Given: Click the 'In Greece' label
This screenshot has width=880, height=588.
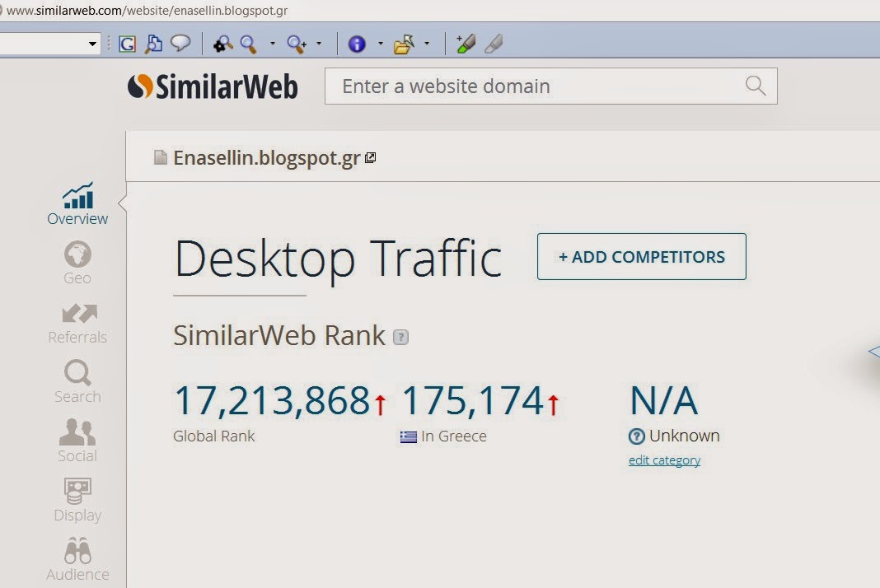Looking at the screenshot, I should 454,436.
